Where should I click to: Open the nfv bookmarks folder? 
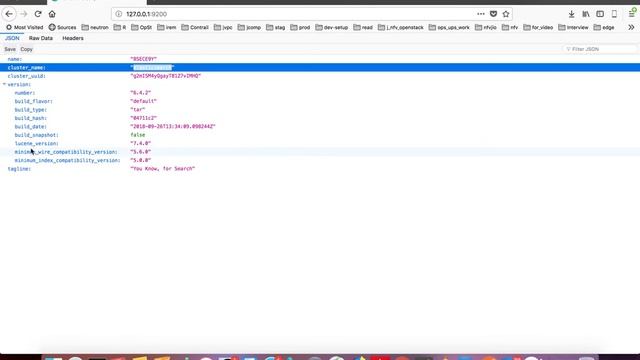(x=510, y=27)
